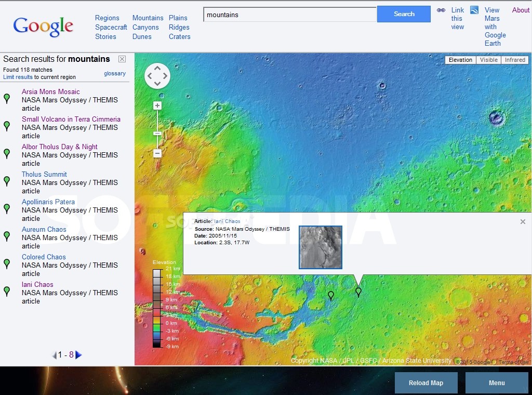Open the Colored Chaos result

44,257
